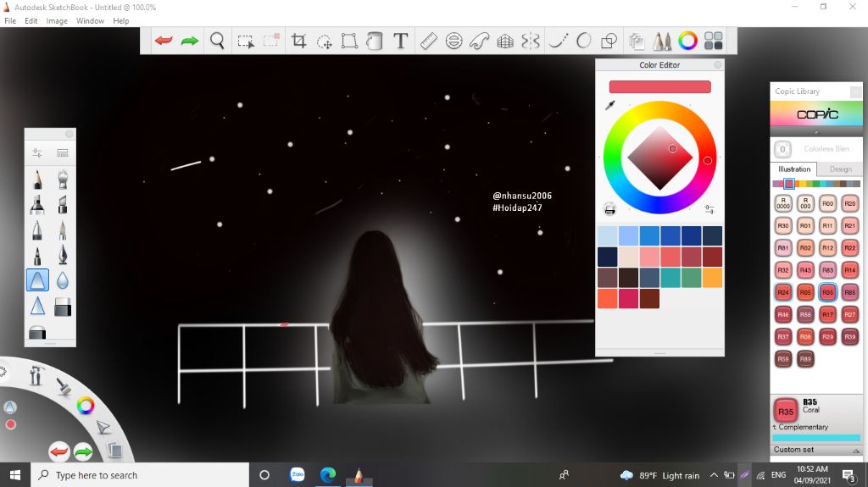
Task: Expand the Custom set section
Action: [x=816, y=450]
